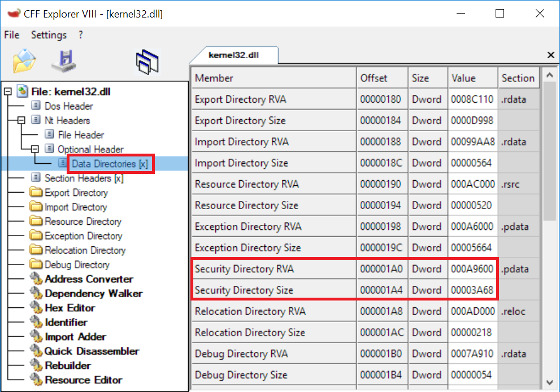Click the Export Directory folder icon
The image size is (560, 392).
point(36,192)
